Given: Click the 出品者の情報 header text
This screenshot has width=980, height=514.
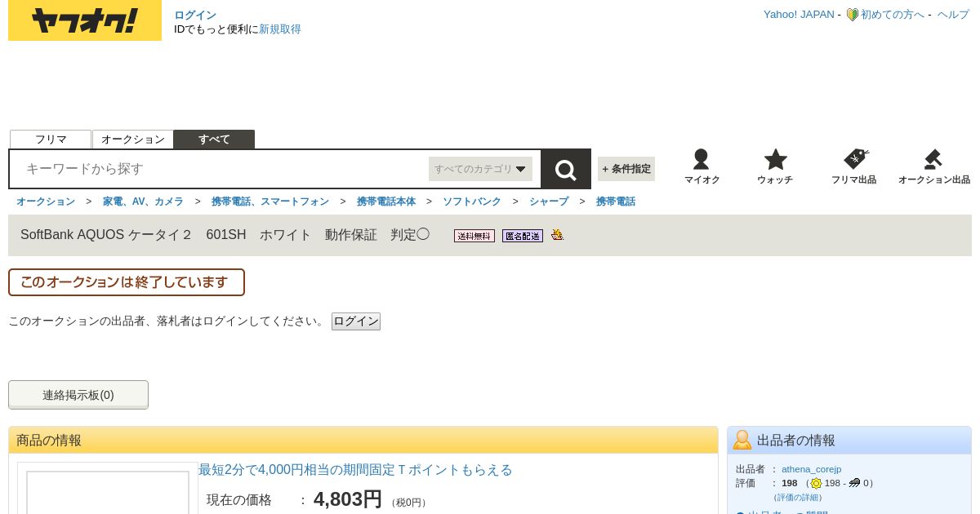Looking at the screenshot, I should click(796, 441).
